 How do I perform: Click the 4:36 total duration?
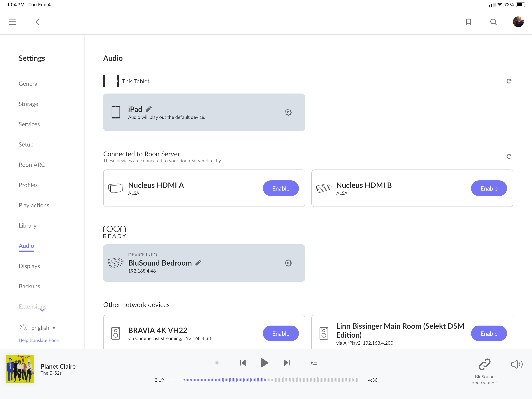pyautogui.click(x=373, y=380)
